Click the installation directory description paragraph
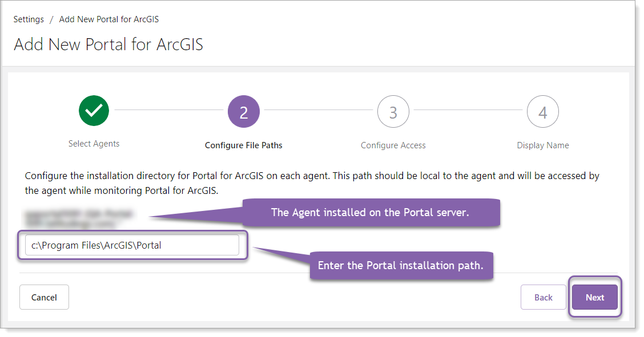The width and height of the screenshot is (644, 337). pyautogui.click(x=312, y=183)
